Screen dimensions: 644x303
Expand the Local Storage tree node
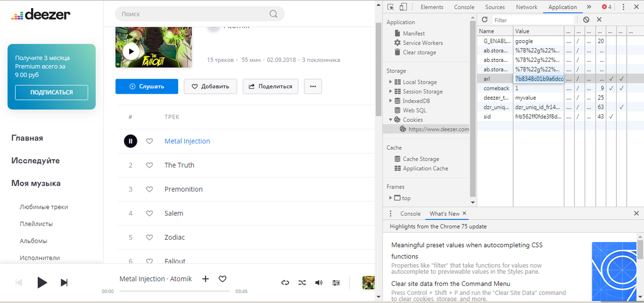coord(390,82)
